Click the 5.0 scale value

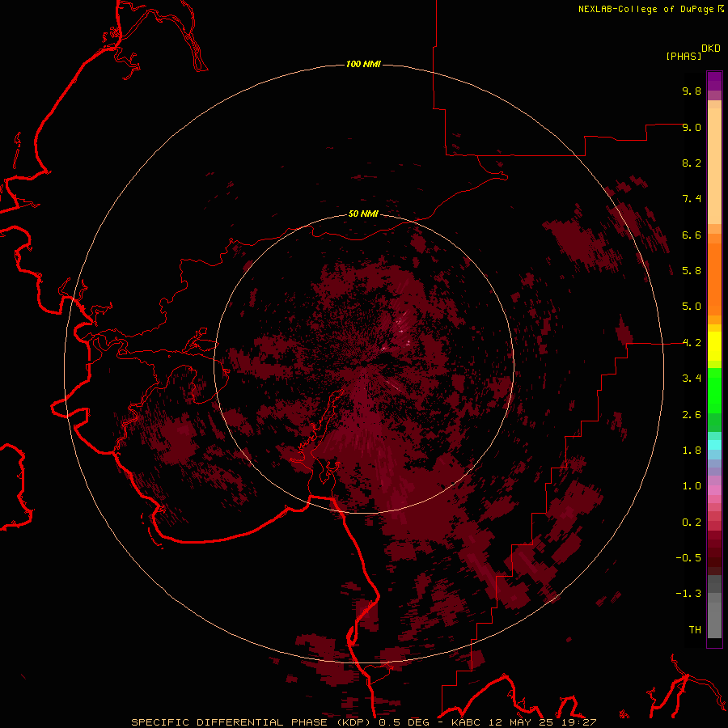coord(692,307)
